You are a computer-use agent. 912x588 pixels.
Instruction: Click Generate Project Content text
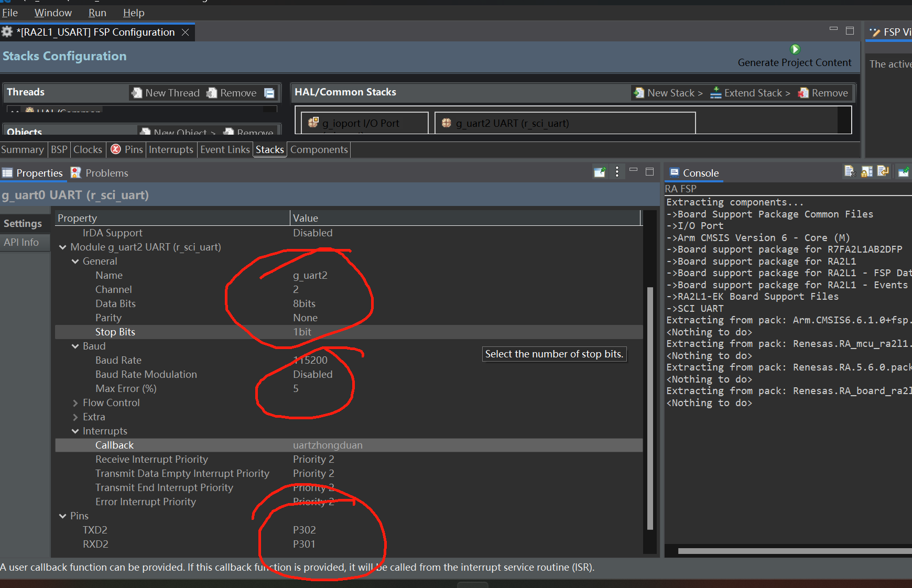[x=795, y=62]
